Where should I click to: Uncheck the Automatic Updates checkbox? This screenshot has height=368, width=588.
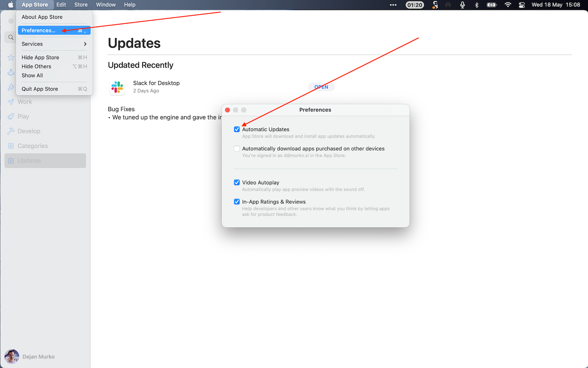pyautogui.click(x=237, y=129)
